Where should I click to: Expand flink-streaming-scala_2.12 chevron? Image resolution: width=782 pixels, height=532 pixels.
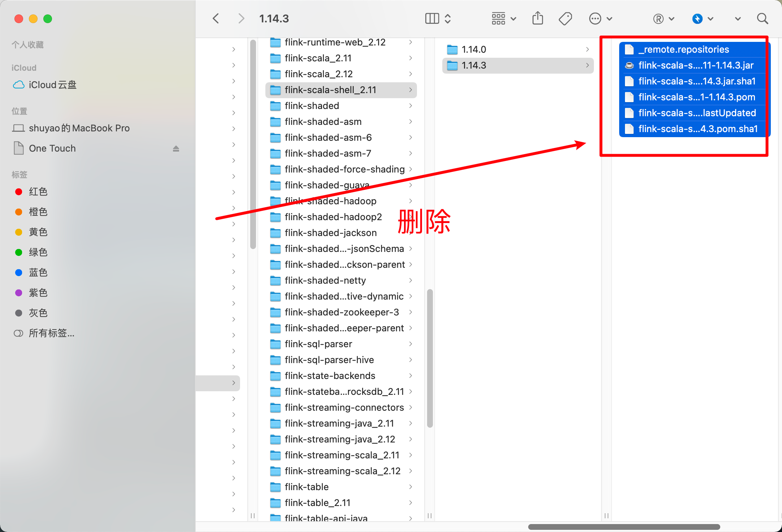410,471
